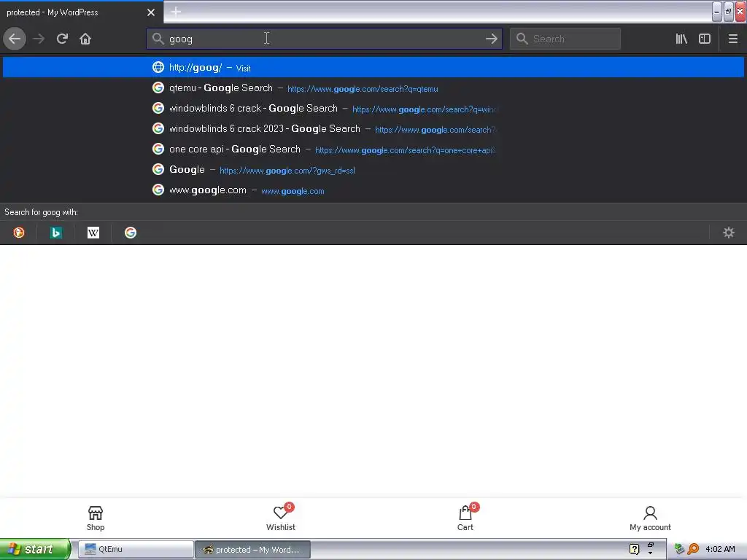Open search settings gear icon
Viewport: 747px width, 560px height.
(729, 233)
